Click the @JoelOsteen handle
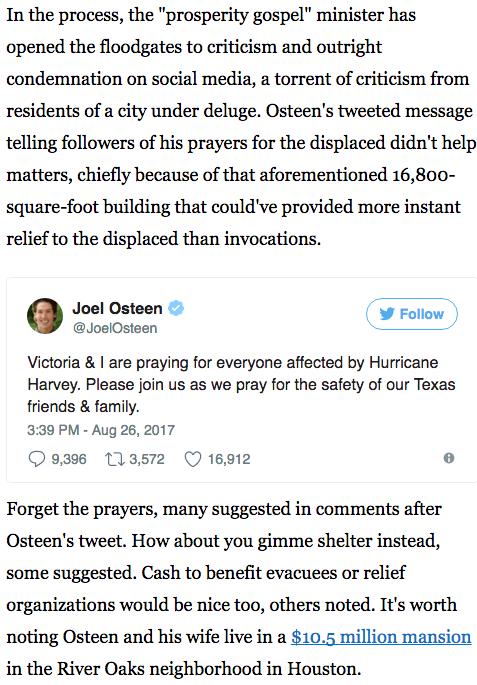This screenshot has height=685, width=477. 115,328
